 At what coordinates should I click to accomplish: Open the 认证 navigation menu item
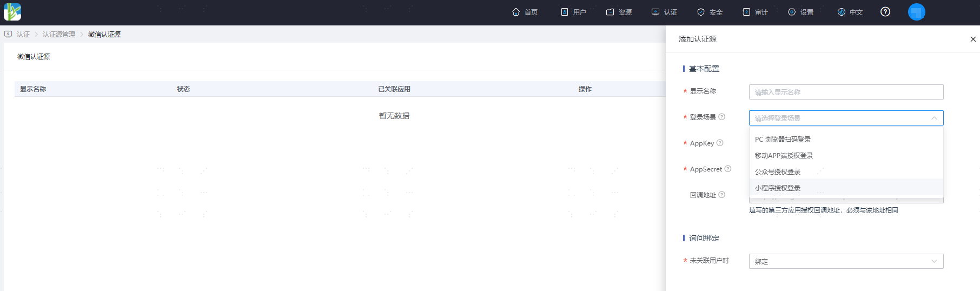pyautogui.click(x=664, y=12)
